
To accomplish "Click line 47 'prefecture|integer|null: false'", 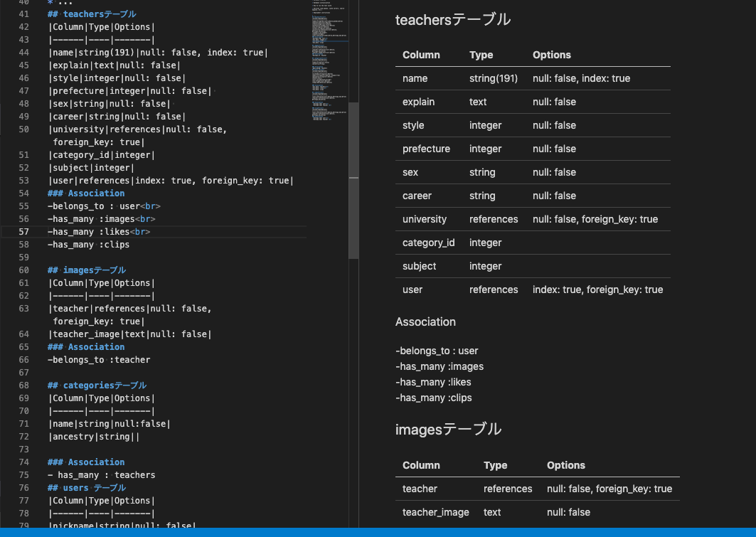I will (129, 90).
